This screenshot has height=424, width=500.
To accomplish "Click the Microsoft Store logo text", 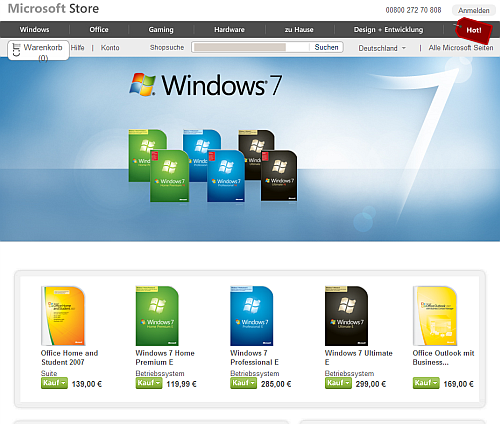I will (x=53, y=9).
